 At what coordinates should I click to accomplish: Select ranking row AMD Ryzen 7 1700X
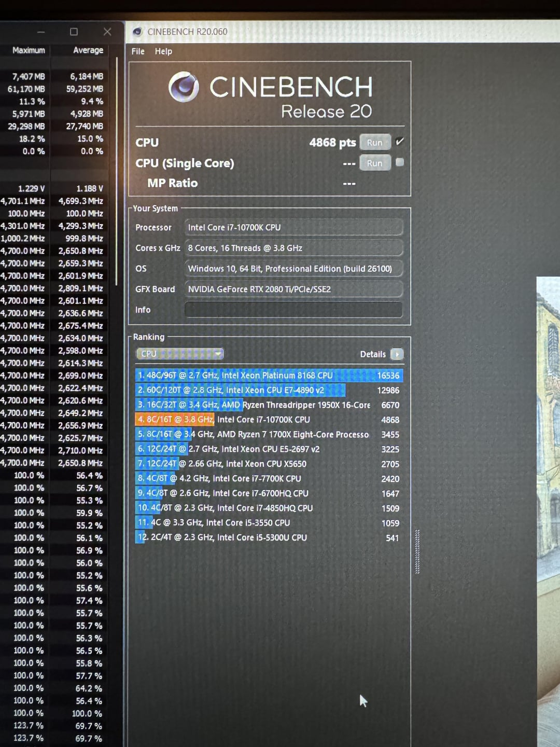pos(269,434)
